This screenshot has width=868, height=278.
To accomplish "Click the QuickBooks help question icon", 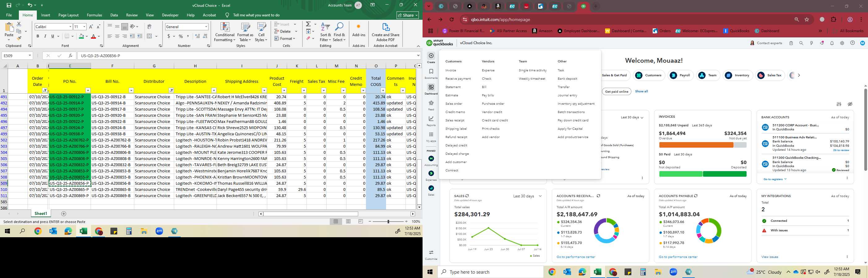I will pos(853,43).
